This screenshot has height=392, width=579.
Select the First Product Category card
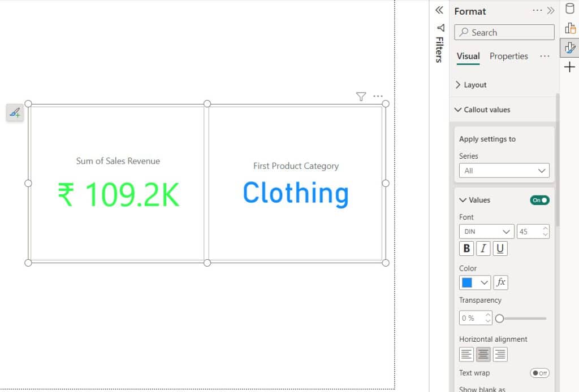(295, 183)
